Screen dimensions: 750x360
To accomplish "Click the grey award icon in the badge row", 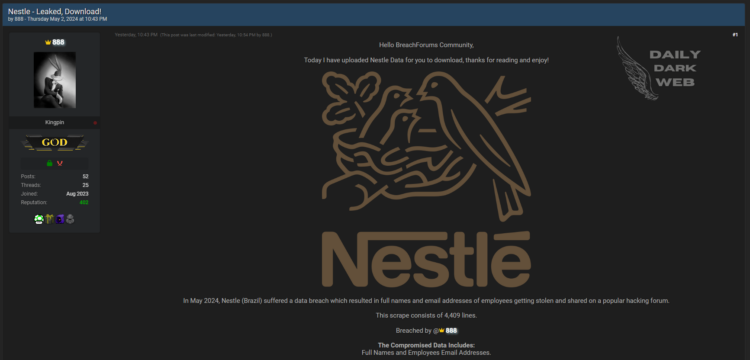I will pyautogui.click(x=70, y=219).
